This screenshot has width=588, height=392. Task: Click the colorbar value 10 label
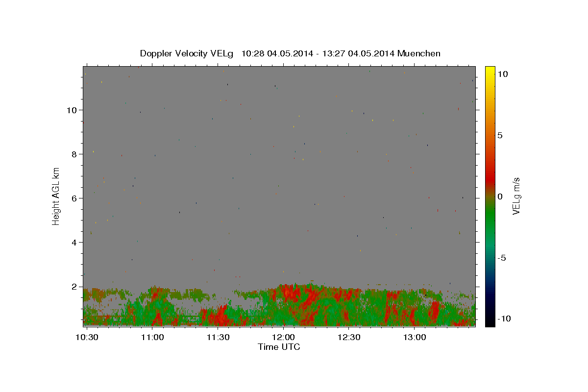click(x=502, y=73)
